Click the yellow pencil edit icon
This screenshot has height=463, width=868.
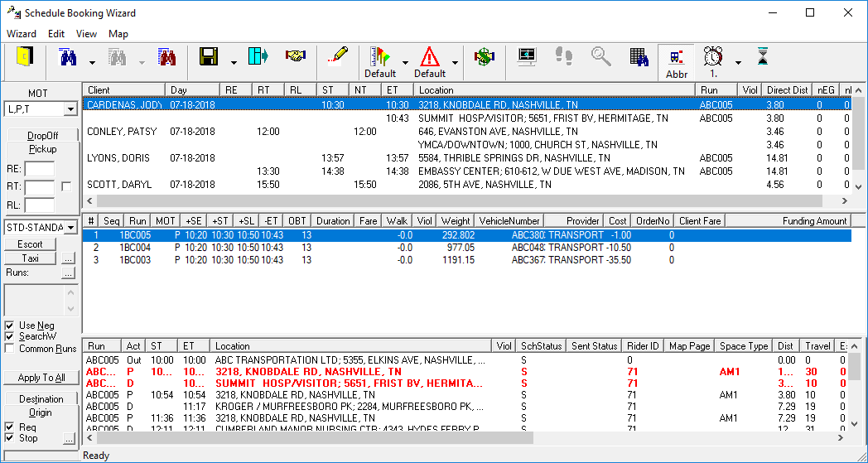(338, 56)
